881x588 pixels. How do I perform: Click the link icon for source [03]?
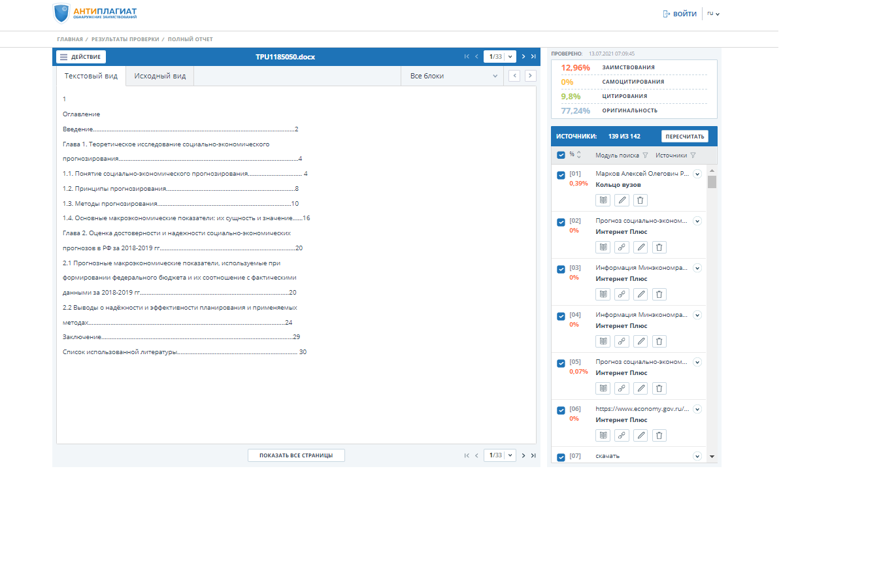click(622, 294)
